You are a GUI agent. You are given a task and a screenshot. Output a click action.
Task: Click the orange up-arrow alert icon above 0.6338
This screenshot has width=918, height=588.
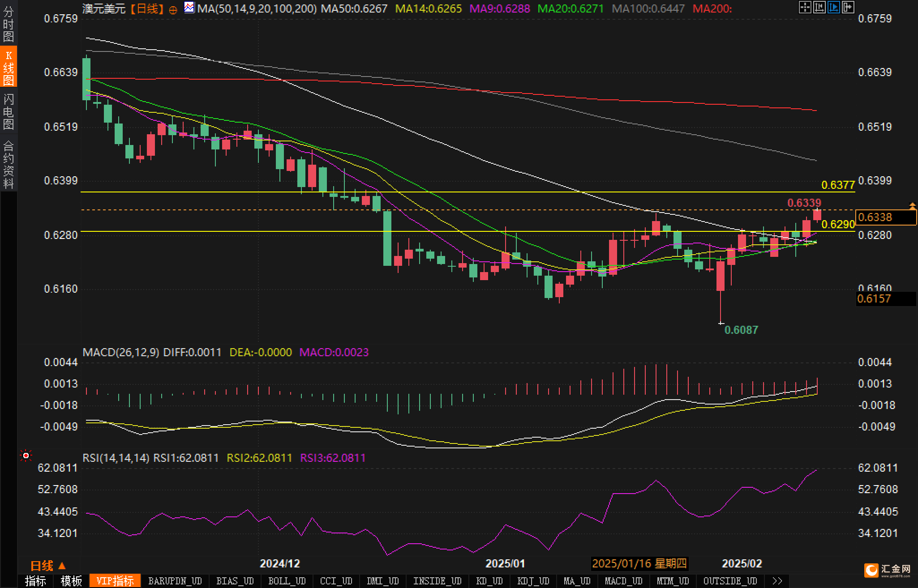coord(912,206)
